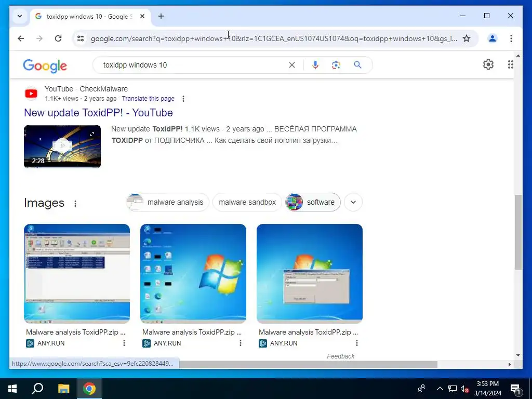Click the vertical scrollbar thumb
The height and width of the screenshot is (399, 532).
(518, 232)
